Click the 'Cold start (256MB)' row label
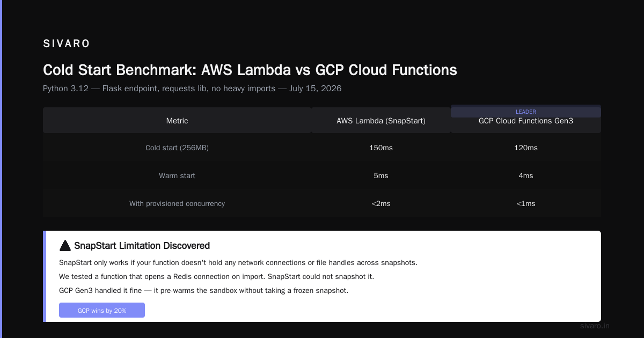The width and height of the screenshot is (644, 338). 177,148
